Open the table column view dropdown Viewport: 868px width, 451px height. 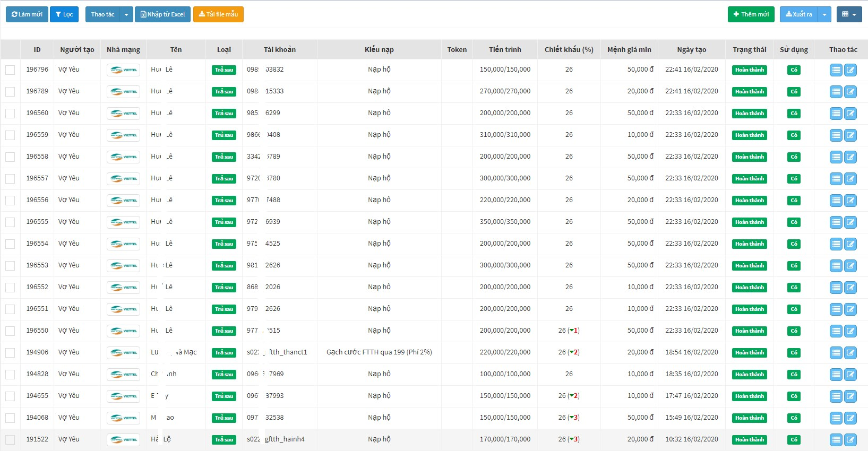(x=849, y=14)
